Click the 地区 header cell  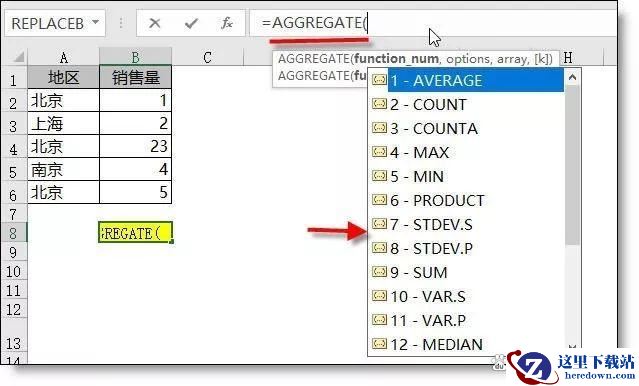(x=64, y=77)
